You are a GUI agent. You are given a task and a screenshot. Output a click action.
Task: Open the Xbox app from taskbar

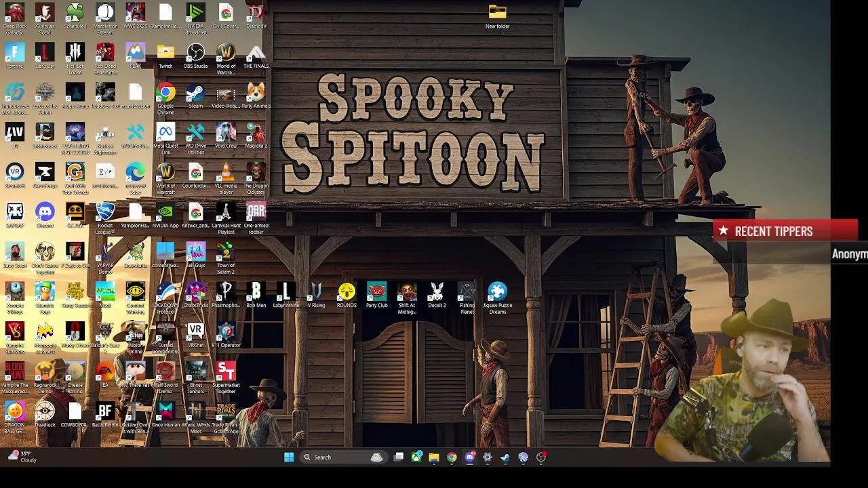[x=416, y=457]
